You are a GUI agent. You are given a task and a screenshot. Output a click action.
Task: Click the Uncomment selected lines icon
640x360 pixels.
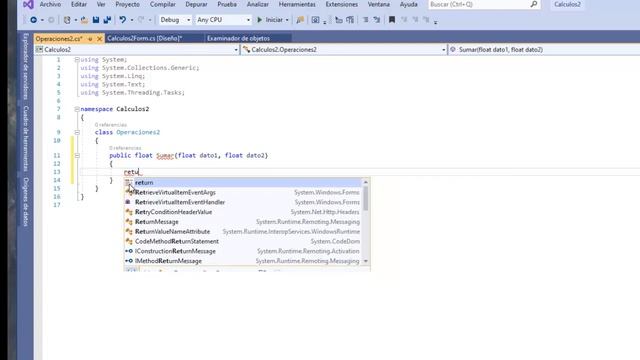coord(377,20)
